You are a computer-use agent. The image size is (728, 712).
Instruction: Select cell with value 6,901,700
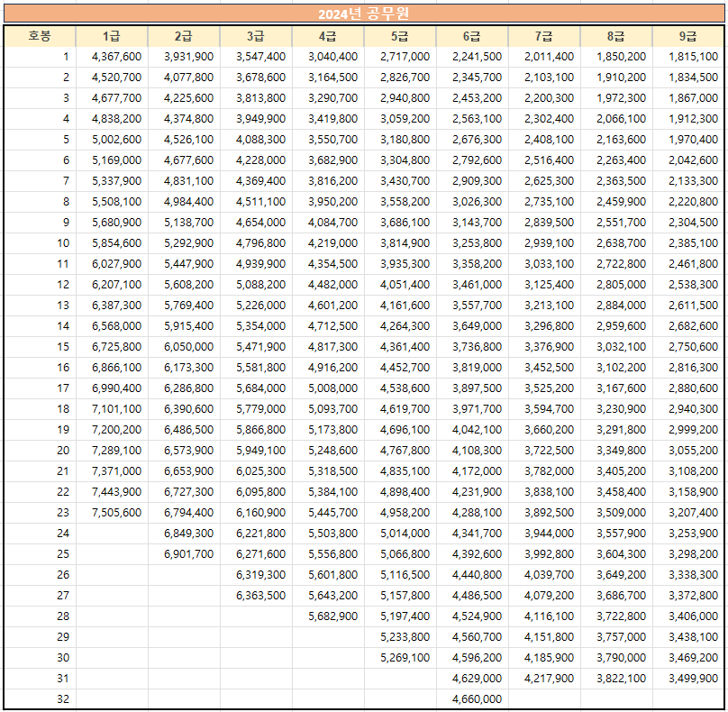coord(184,554)
